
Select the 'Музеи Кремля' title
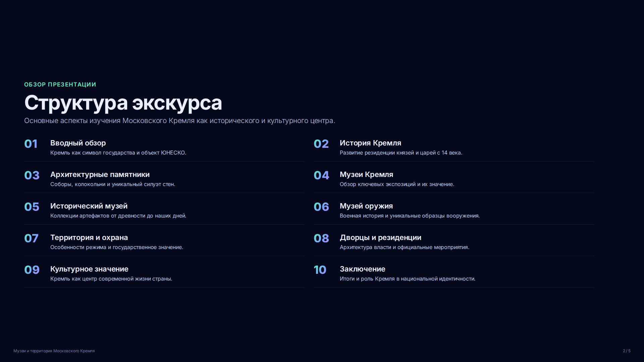tap(366, 175)
